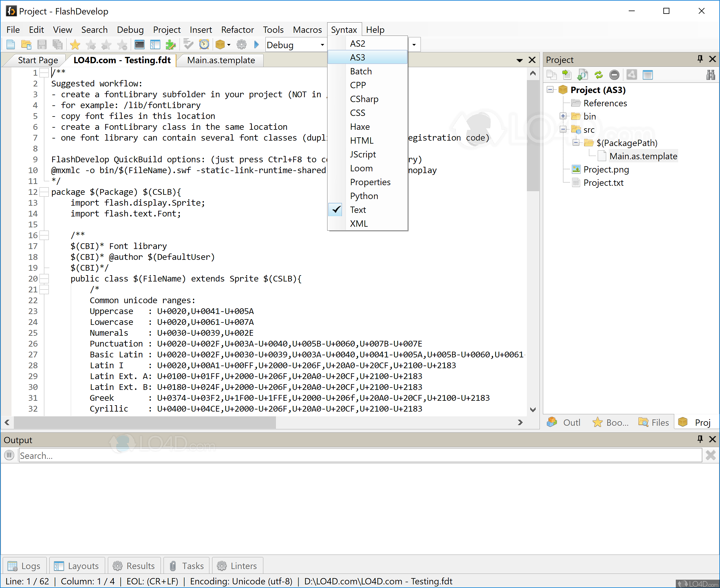Image resolution: width=720 pixels, height=588 pixels.
Task: Expand the bin folder node
Action: [x=563, y=116]
